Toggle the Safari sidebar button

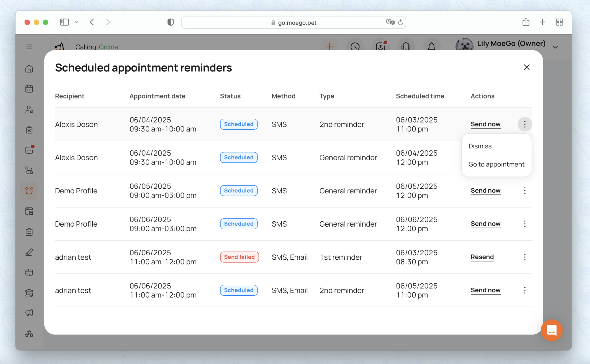[64, 22]
